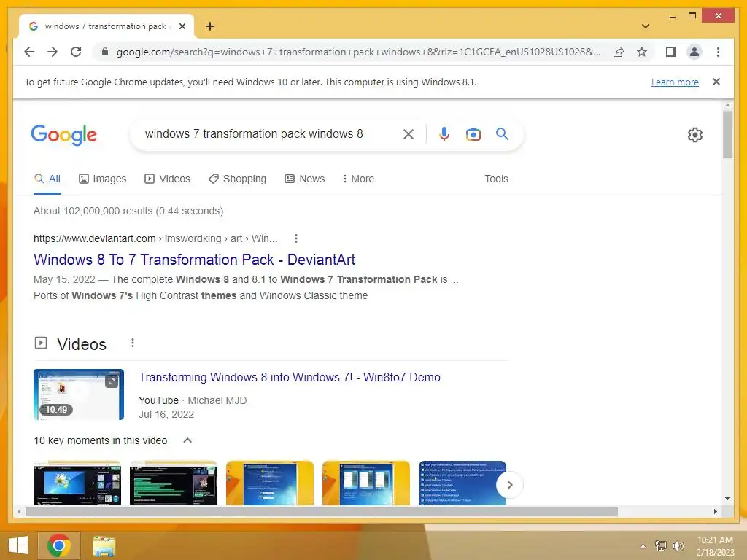Click the padlock site info icon
This screenshot has width=747, height=560.
[x=105, y=52]
